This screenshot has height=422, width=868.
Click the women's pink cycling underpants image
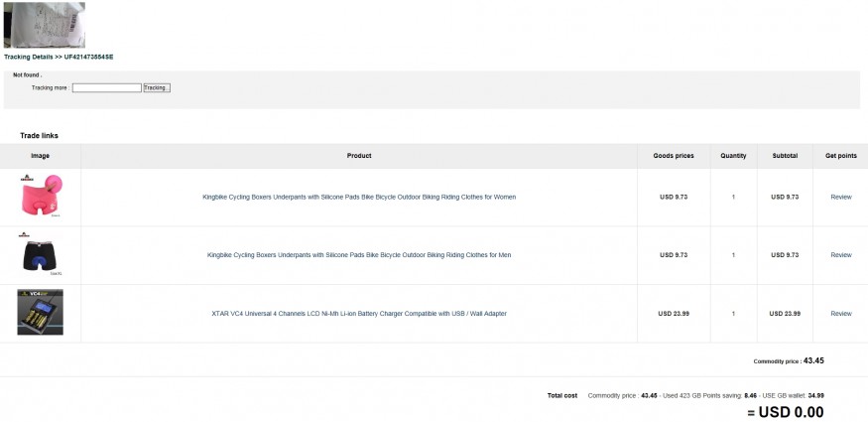pyautogui.click(x=40, y=197)
